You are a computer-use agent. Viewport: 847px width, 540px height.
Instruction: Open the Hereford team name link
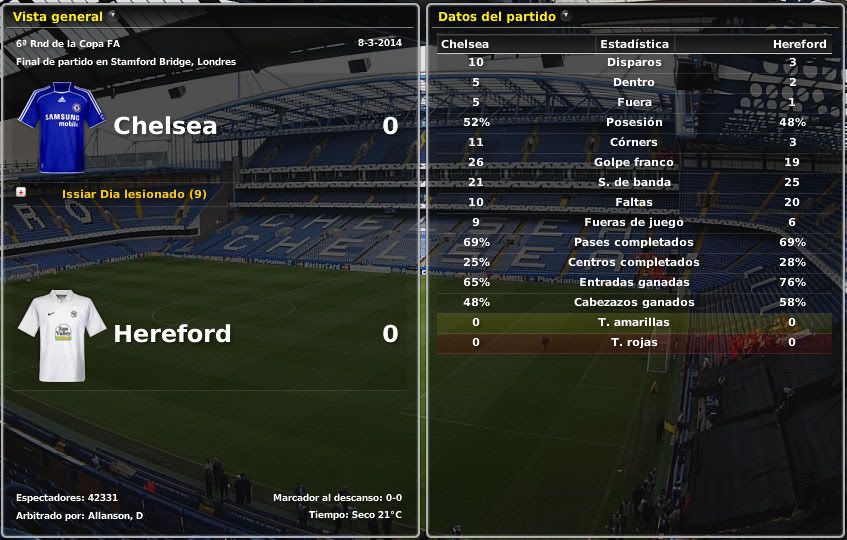click(x=172, y=334)
